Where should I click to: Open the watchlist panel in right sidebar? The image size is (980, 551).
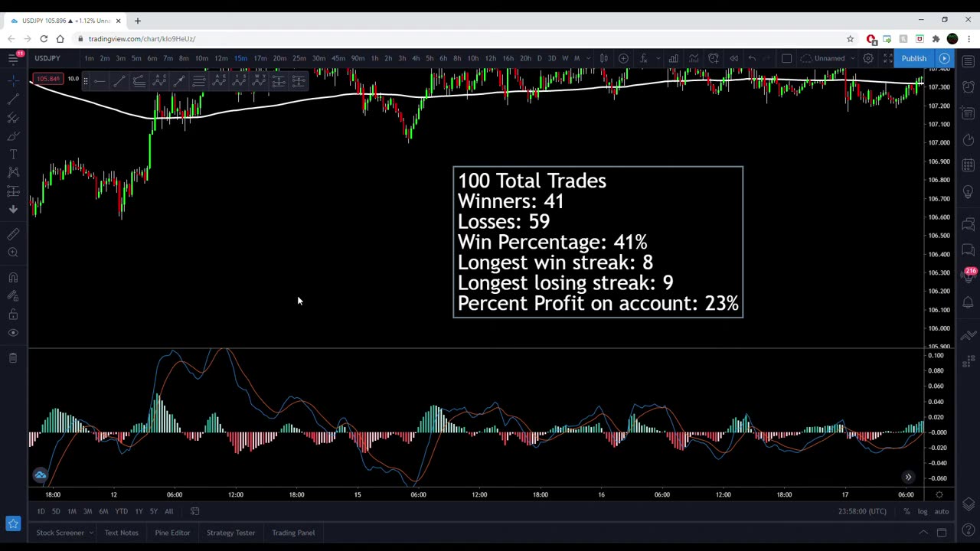click(968, 61)
